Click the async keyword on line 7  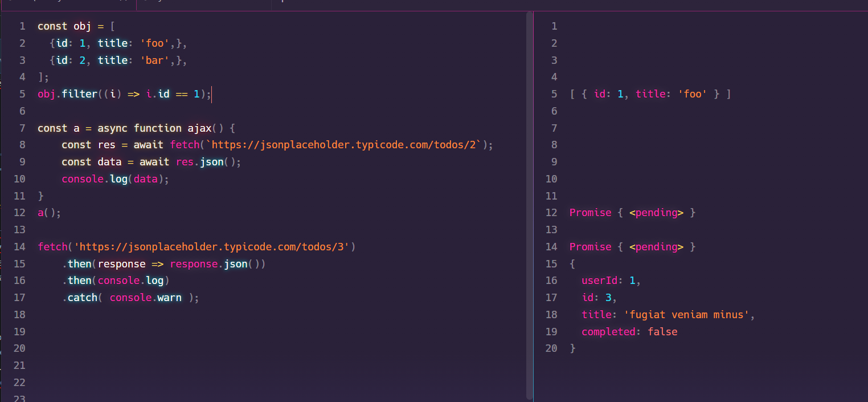click(x=112, y=128)
